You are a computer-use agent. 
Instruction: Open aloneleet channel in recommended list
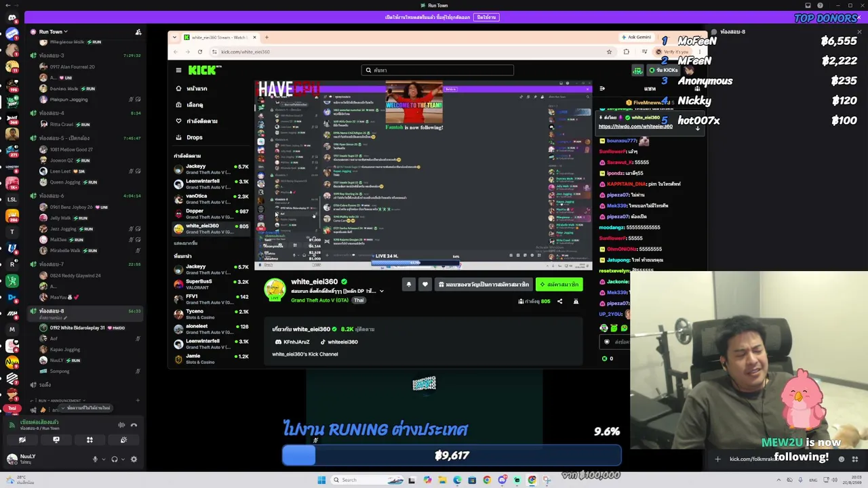pos(212,329)
